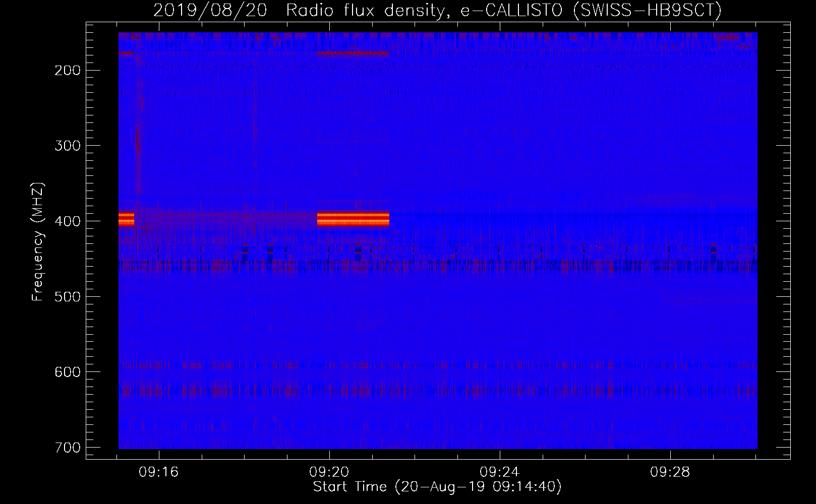Click the 'Frequency (MHZ)' axis label

click(x=38, y=242)
